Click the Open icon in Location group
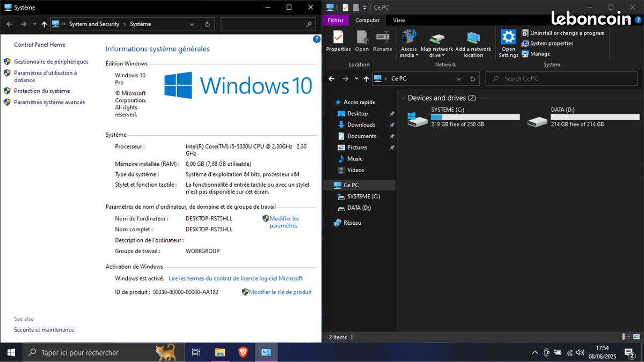644x362 pixels. click(x=362, y=36)
